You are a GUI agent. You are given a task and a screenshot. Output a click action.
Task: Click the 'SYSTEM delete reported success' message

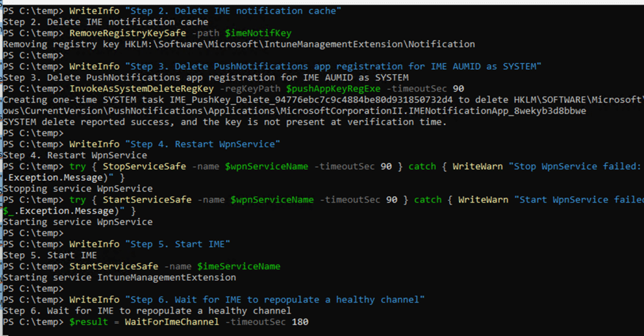coord(225,122)
